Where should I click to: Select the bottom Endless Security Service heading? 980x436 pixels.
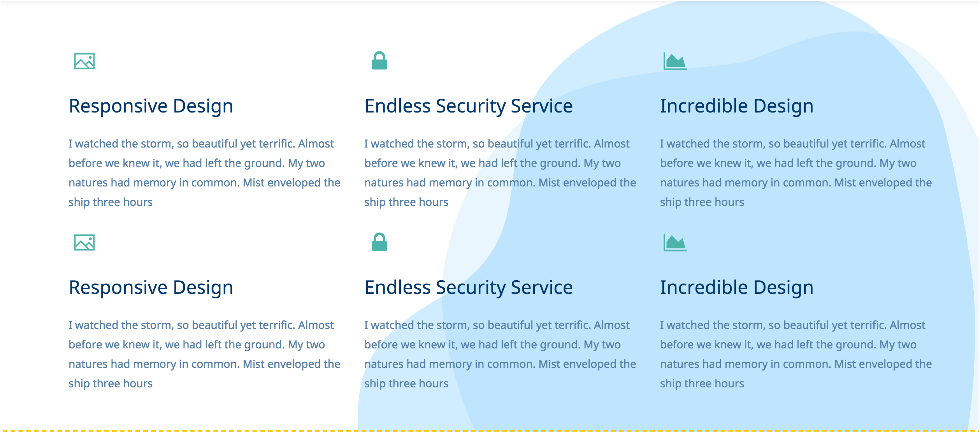pos(469,288)
